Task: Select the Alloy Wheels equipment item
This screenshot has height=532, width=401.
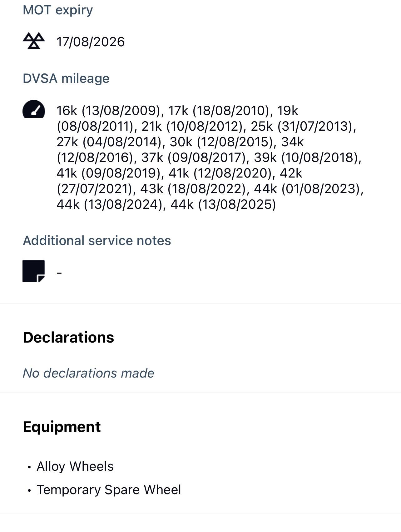Action: 75,466
